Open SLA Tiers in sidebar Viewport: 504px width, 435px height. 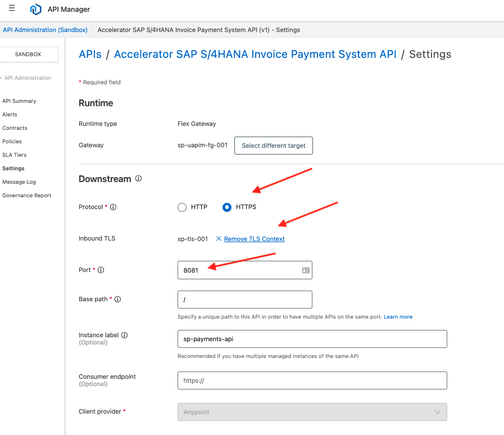15,155
